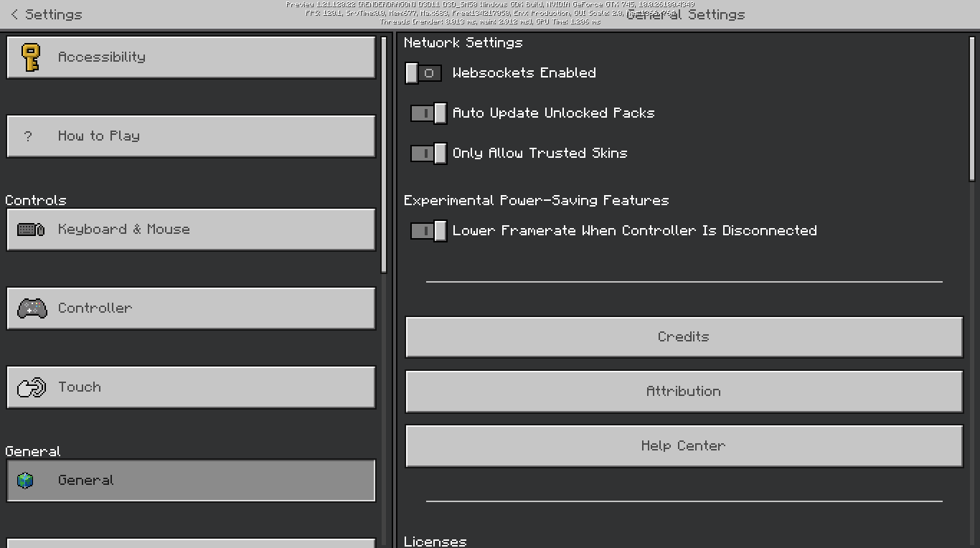Click the General globe cube icon
This screenshot has width=980, height=548.
26,481
